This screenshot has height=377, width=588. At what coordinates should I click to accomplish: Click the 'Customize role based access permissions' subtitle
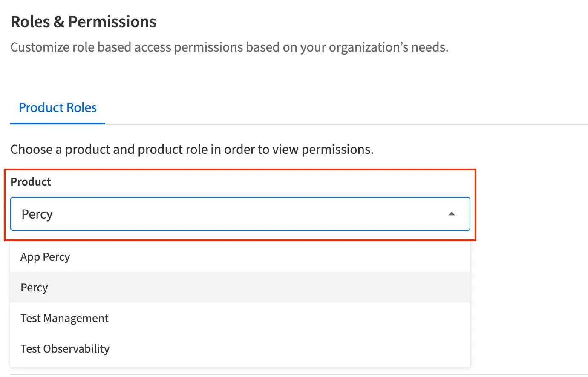pyautogui.click(x=229, y=47)
